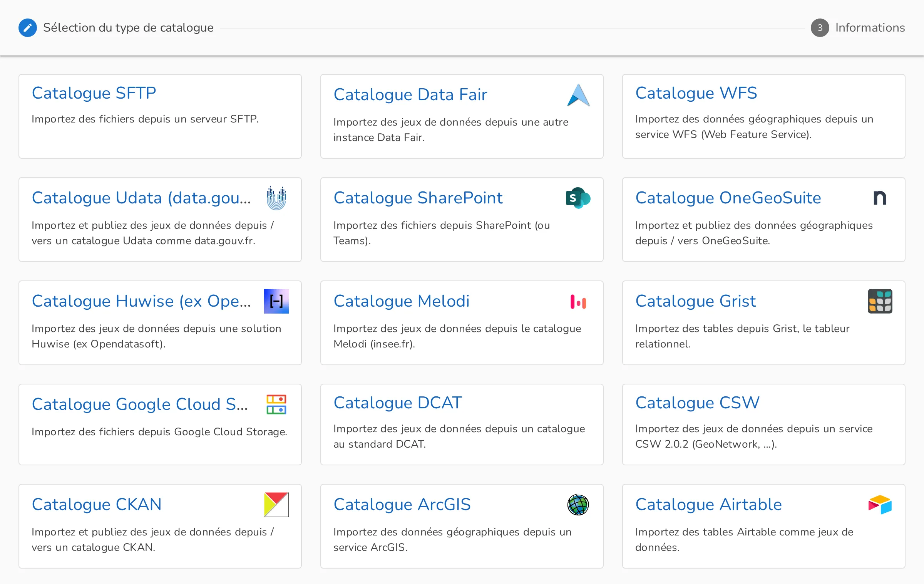Pick the Catalogue Udata title
The height and width of the screenshot is (584, 924).
141,198
